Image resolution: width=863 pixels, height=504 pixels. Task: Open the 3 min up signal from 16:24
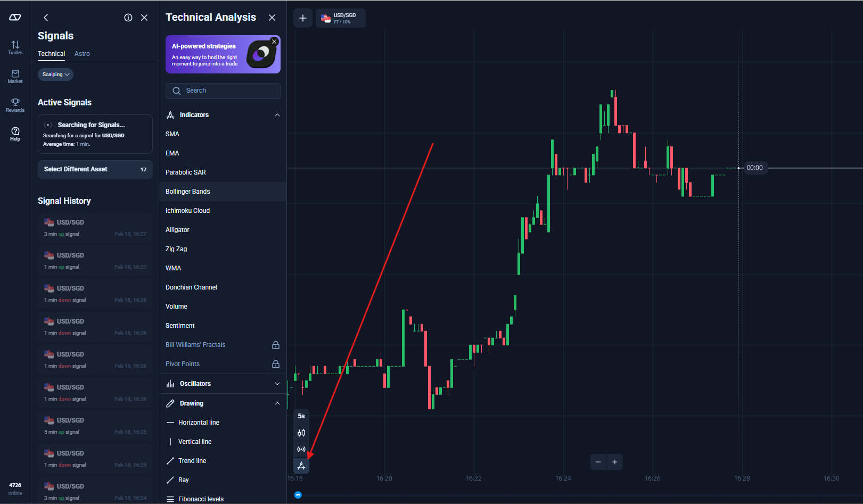coord(95,491)
